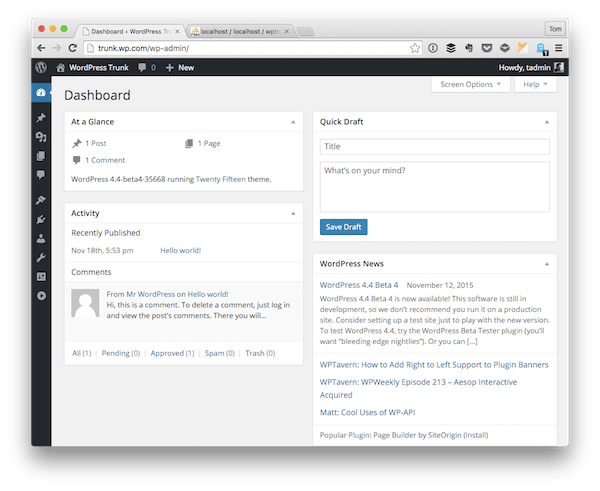Open the Settings icon in the sidebar

point(41,277)
